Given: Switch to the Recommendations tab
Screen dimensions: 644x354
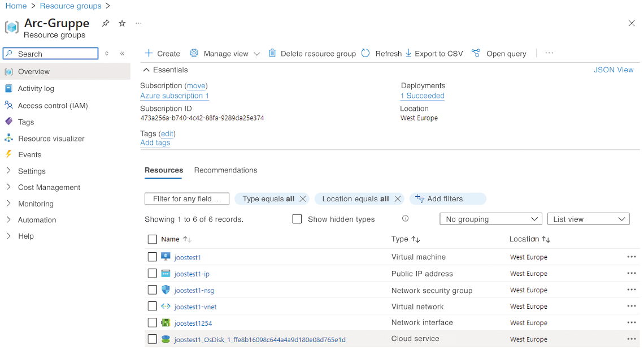Looking at the screenshot, I should [x=225, y=170].
